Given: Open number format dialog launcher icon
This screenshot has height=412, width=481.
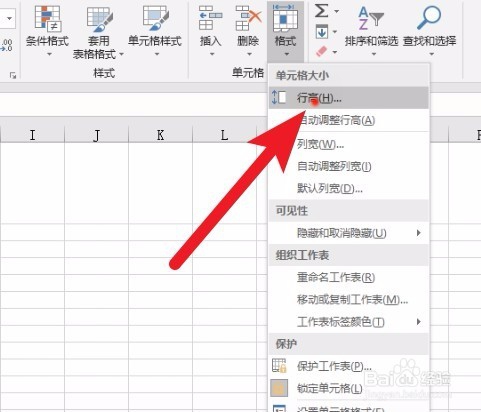Looking at the screenshot, I should 13,76.
